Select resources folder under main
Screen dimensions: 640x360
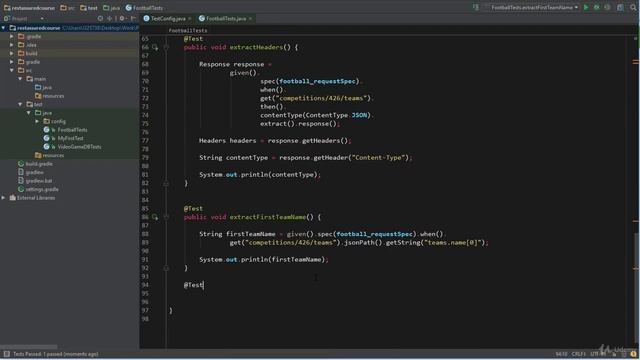click(x=49, y=96)
